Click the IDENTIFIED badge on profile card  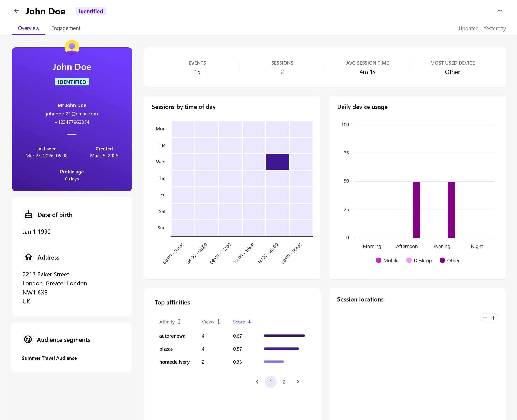72,82
